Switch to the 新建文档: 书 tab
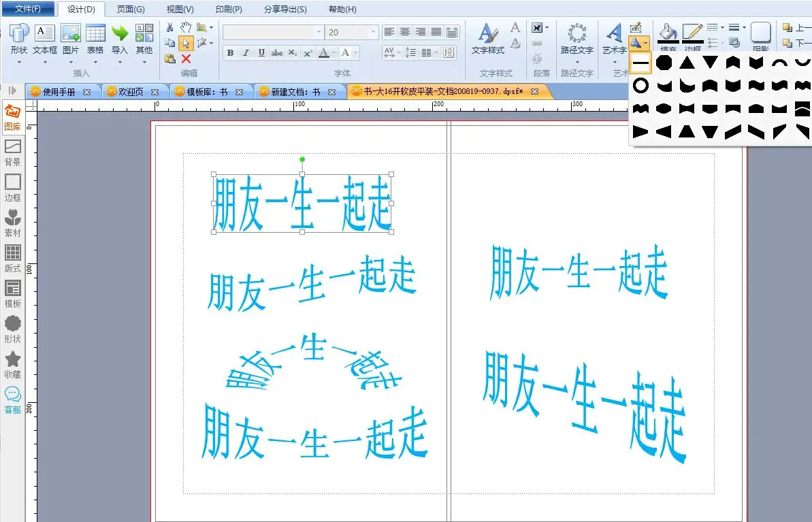 point(295,92)
